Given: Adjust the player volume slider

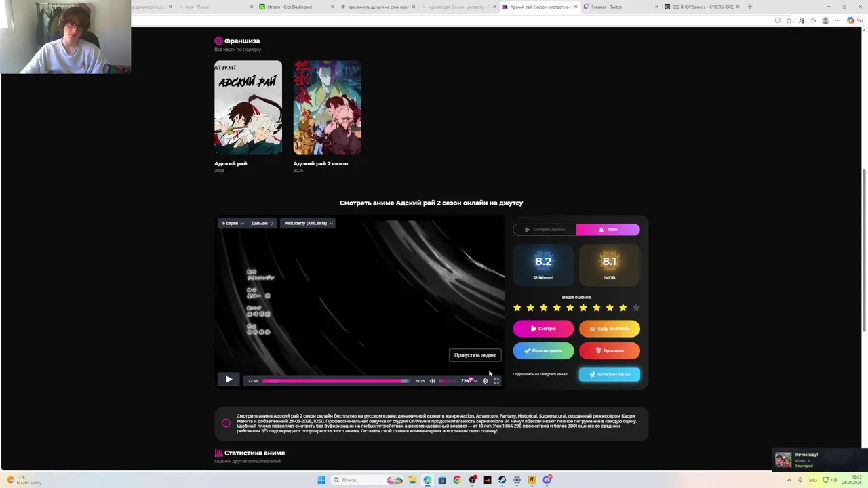Looking at the screenshot, I should 448,381.
